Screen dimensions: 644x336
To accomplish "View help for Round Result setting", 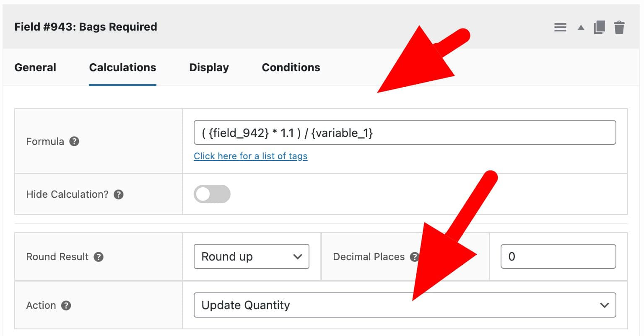I will tap(99, 257).
